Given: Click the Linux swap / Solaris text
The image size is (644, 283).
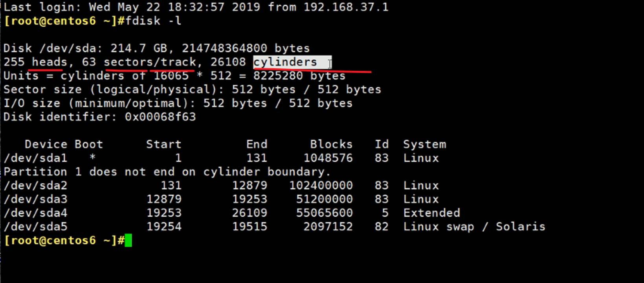Looking at the screenshot, I should click(x=474, y=226).
